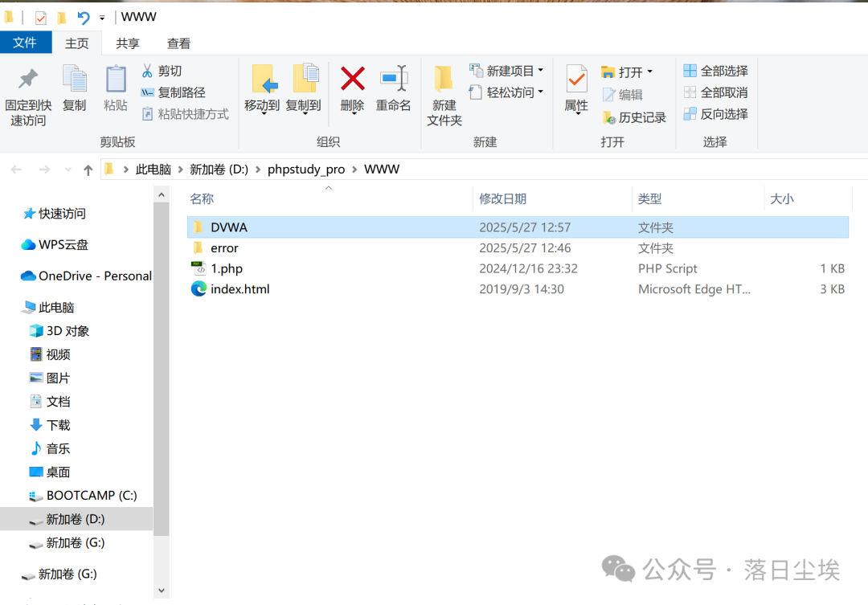Expand the Open (打开) dropdown arrow
Viewport: 868px width, 605px height.
pyautogui.click(x=650, y=72)
